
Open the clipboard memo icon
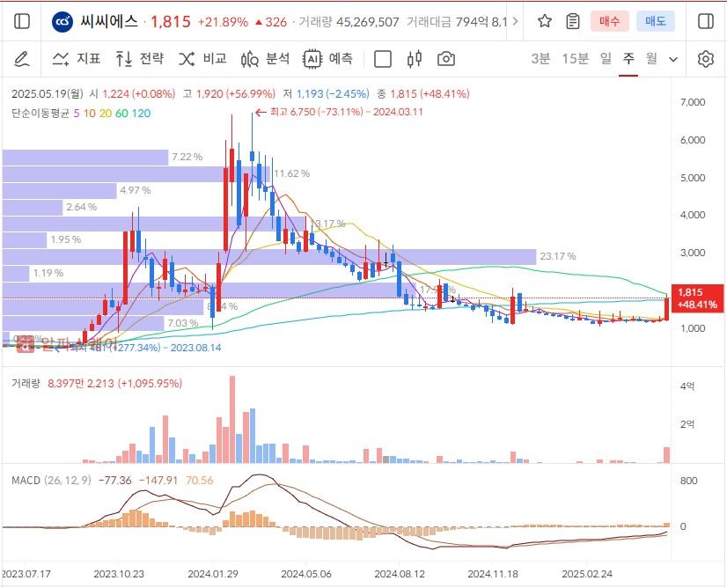click(x=573, y=21)
